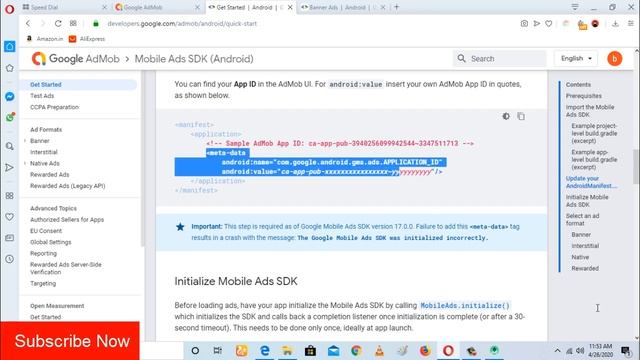The image size is (640, 360).
Task: Jump to Rewarded in Contents list
Action: [585, 268]
